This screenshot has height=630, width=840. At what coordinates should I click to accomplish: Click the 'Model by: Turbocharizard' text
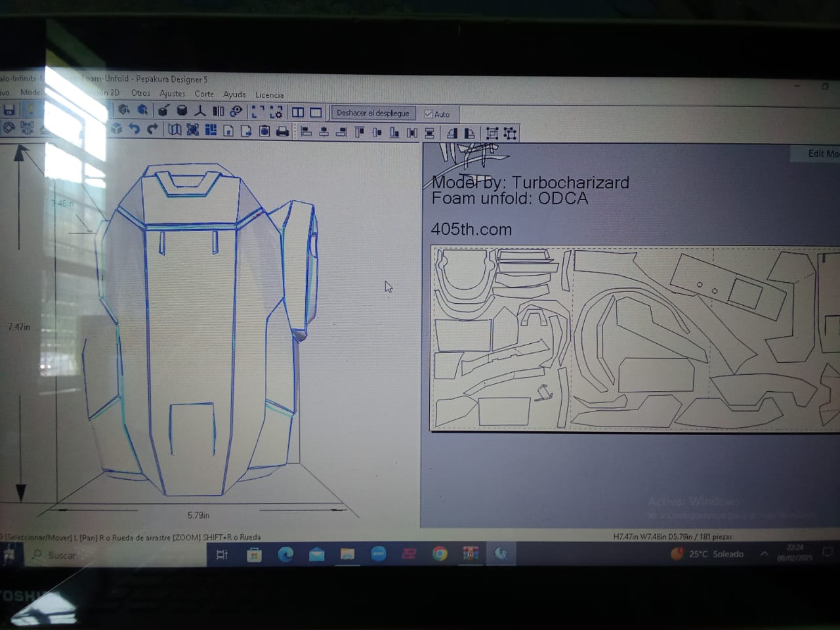(x=530, y=182)
